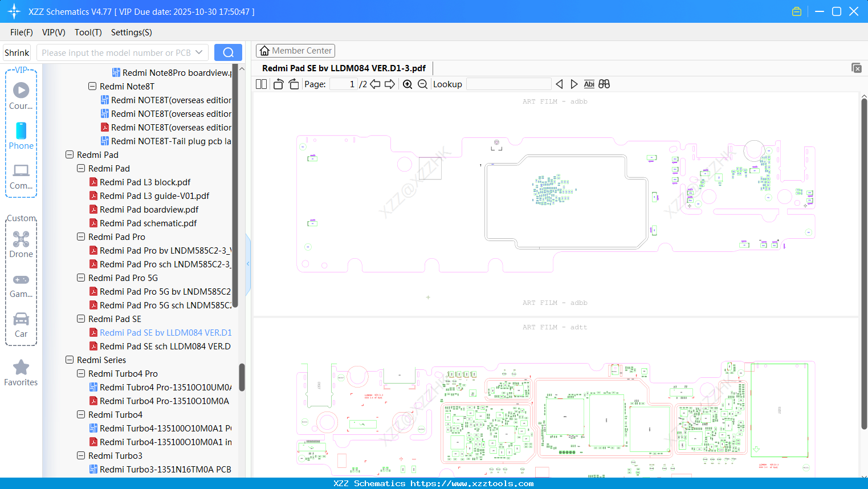The image size is (868, 489).
Task: Zoom out with the magnifier minus icon
Action: click(x=422, y=84)
